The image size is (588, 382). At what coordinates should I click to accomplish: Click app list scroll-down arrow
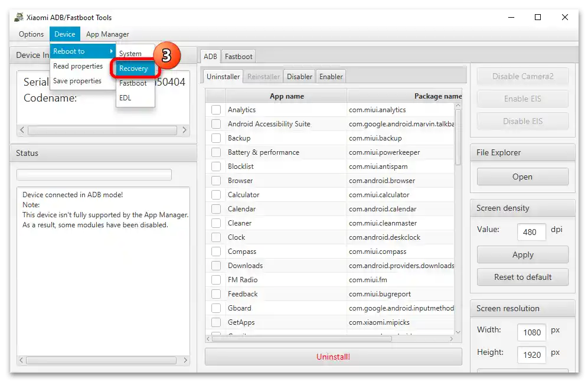[x=458, y=332]
